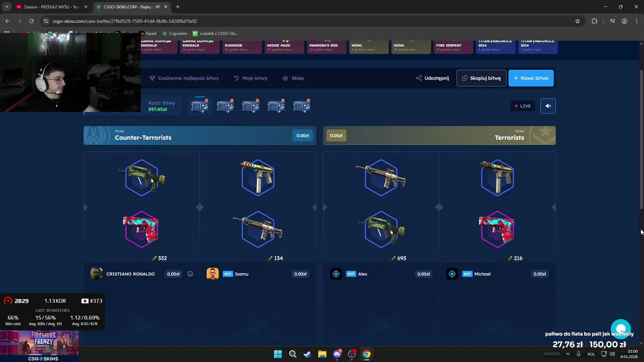The image size is (644, 362).
Task: Mute the battle sound with the speaker button
Action: click(x=548, y=106)
